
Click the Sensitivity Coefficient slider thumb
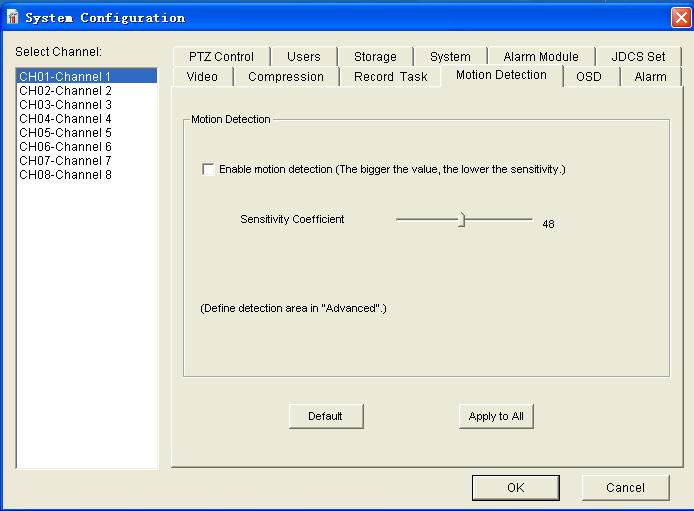(x=462, y=219)
